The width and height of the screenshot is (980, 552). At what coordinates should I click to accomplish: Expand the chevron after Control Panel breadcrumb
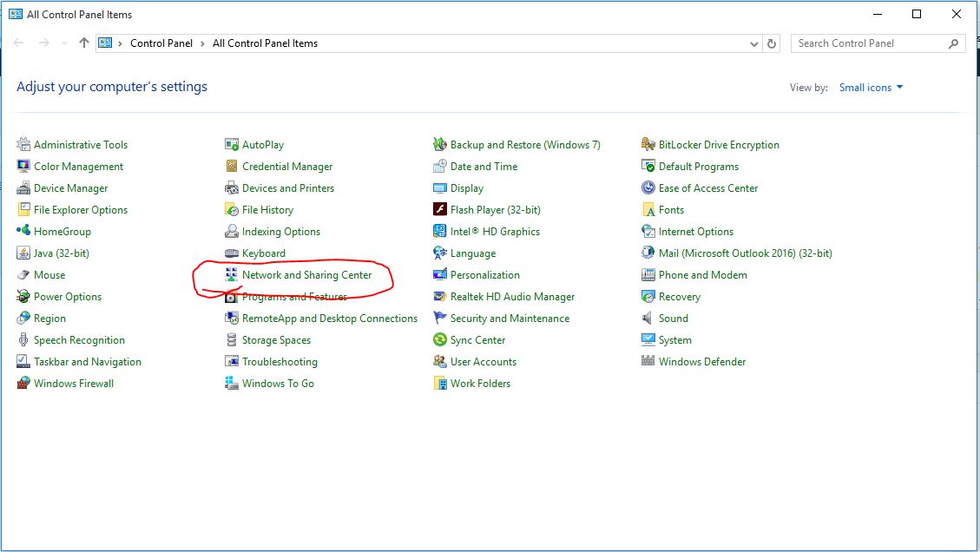tap(202, 43)
